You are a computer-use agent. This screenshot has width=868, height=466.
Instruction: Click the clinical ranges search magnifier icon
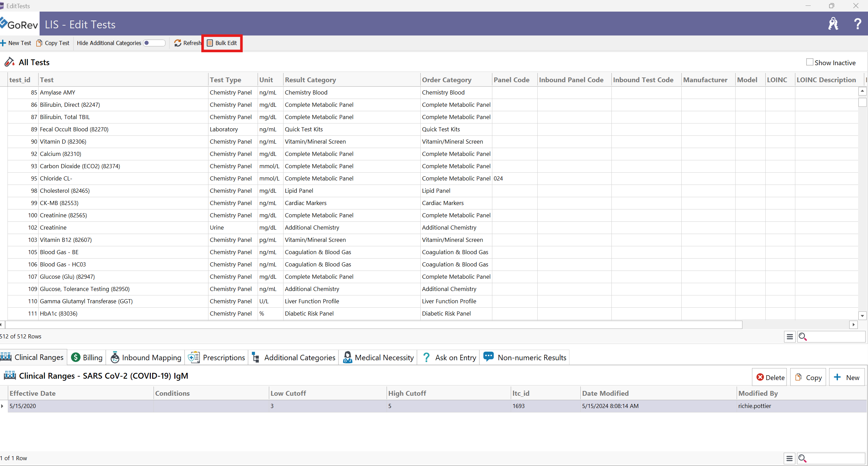click(x=802, y=458)
